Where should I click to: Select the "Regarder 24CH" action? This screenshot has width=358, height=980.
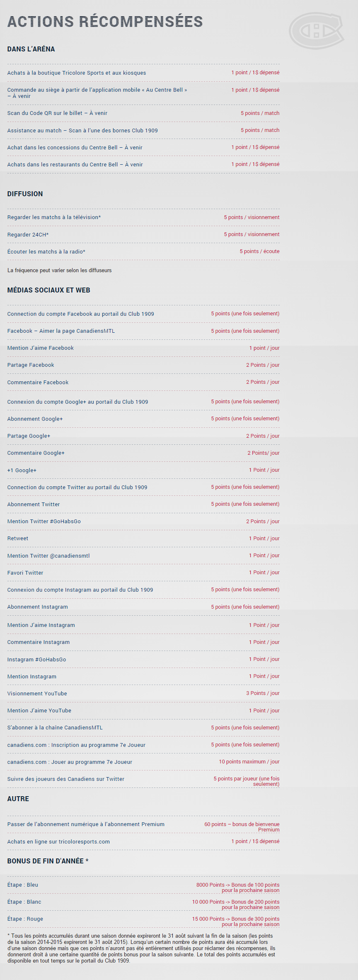28,235
